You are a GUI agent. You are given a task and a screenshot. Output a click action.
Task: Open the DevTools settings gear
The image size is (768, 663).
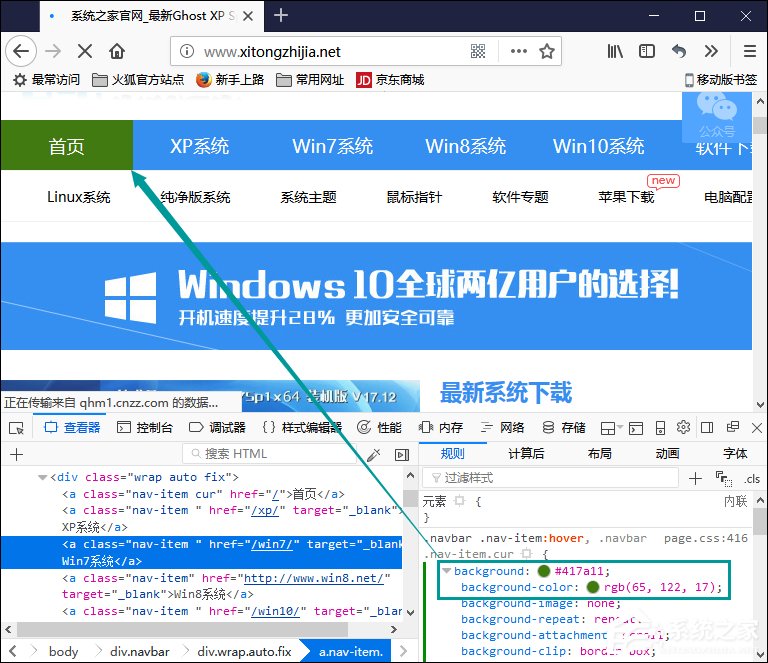point(683,428)
